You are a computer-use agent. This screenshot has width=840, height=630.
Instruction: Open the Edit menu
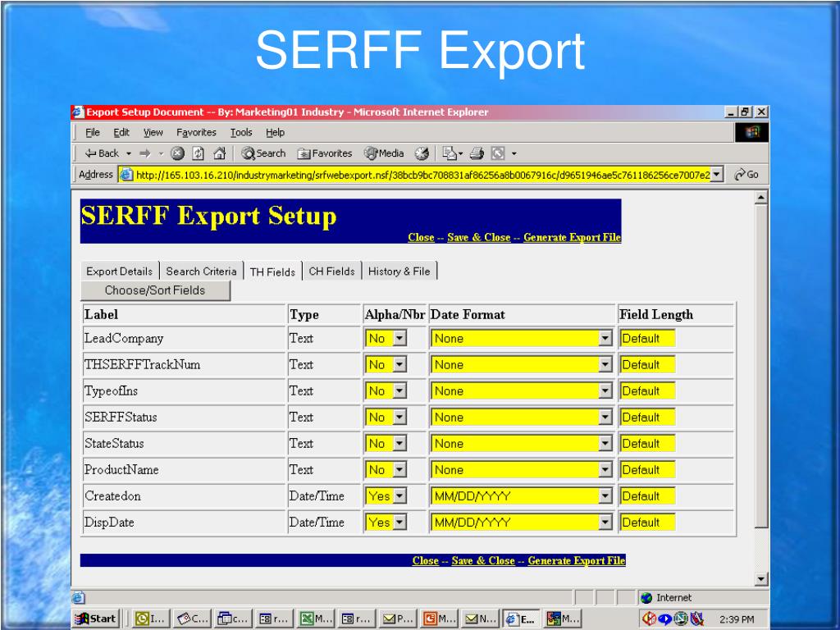(121, 132)
